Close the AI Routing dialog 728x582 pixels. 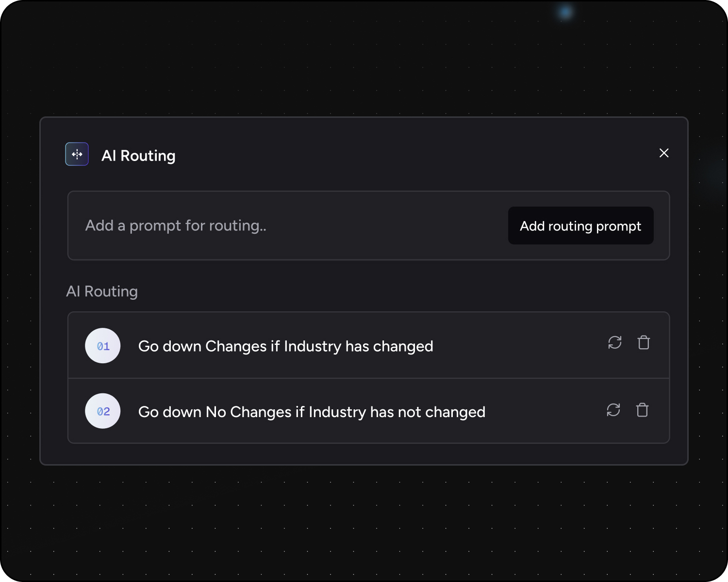pos(664,153)
